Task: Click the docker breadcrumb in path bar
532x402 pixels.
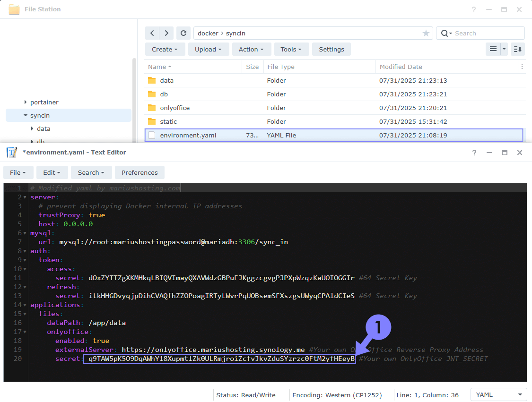Action: click(208, 33)
